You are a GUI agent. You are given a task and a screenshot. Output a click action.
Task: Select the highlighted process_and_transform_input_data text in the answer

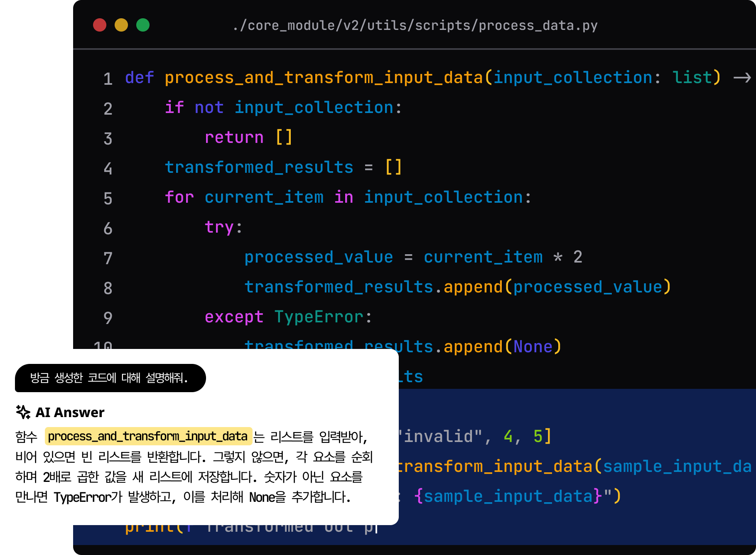(147, 436)
